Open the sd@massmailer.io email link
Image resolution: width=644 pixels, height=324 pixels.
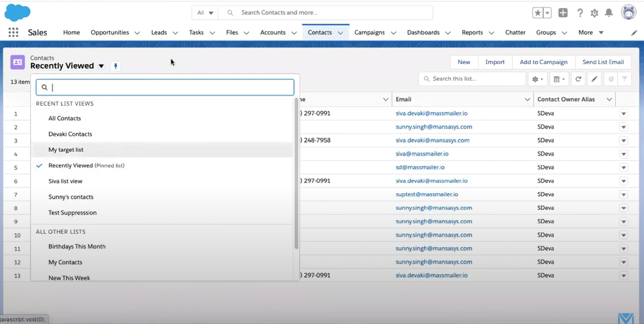click(x=420, y=167)
